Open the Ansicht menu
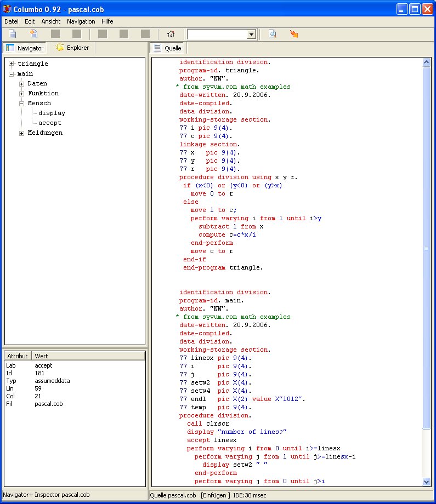 coord(51,21)
